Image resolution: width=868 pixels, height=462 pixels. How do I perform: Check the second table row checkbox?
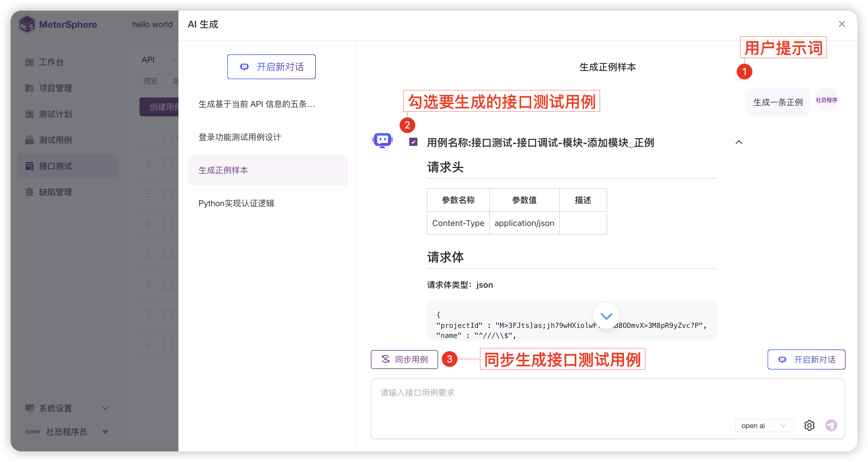pos(168,194)
